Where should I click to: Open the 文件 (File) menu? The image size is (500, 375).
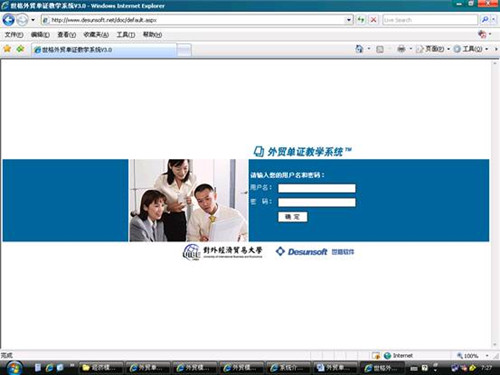tap(14, 35)
